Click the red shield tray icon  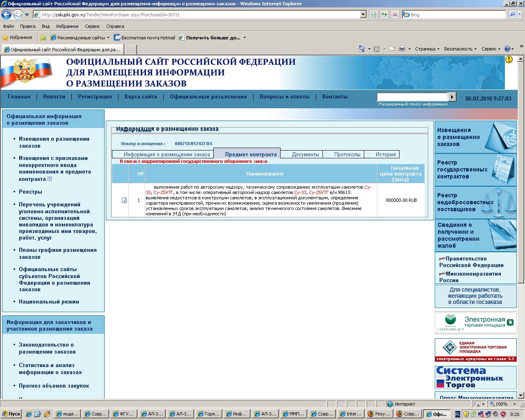click(503, 414)
